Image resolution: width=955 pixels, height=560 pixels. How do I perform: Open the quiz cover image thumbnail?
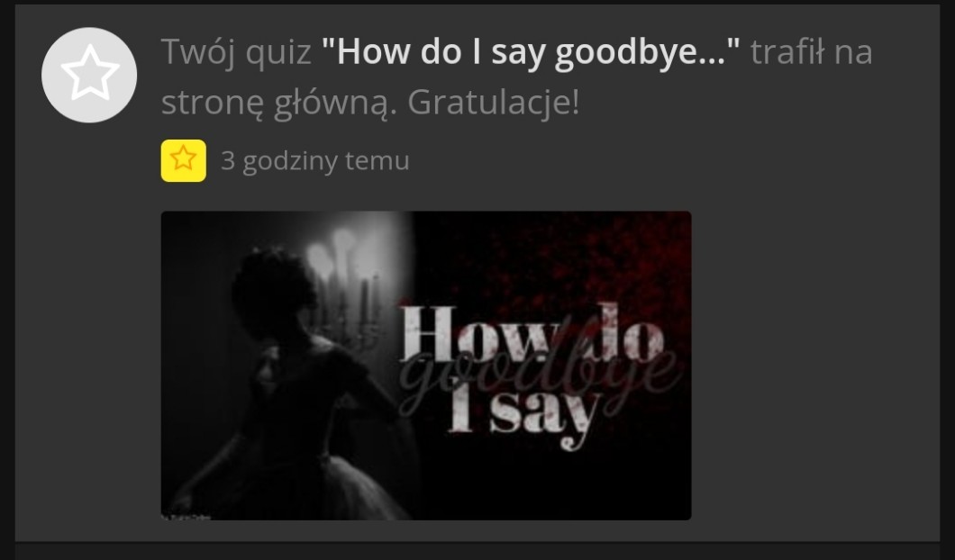(x=426, y=366)
